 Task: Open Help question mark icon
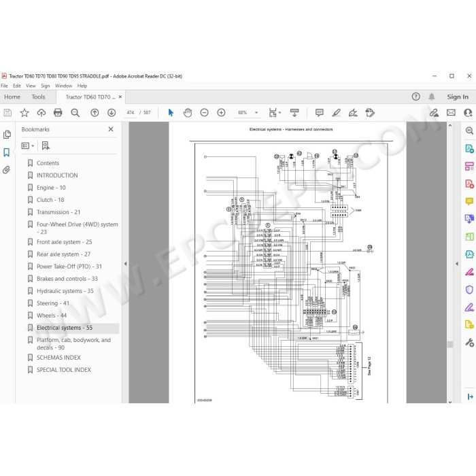click(x=416, y=97)
